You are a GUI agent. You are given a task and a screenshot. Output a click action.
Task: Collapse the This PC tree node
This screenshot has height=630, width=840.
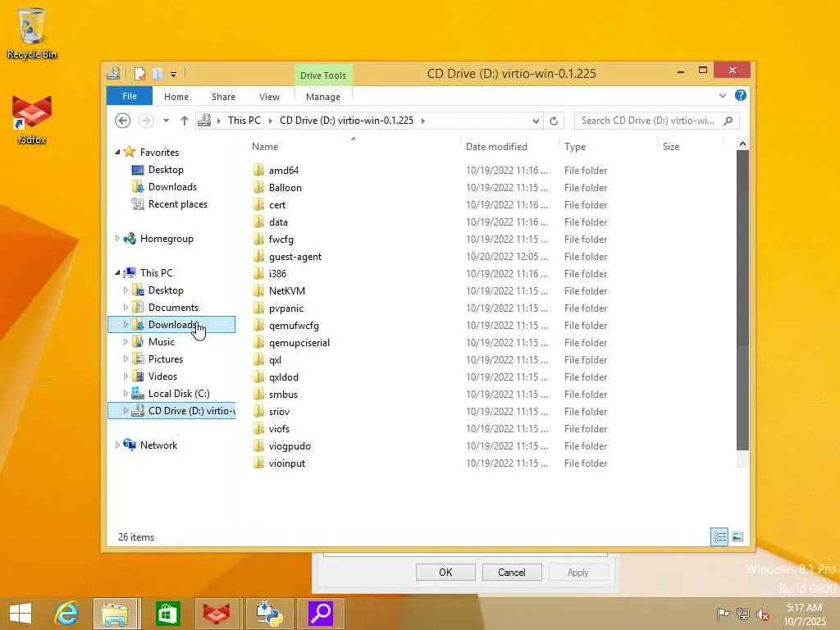click(117, 272)
